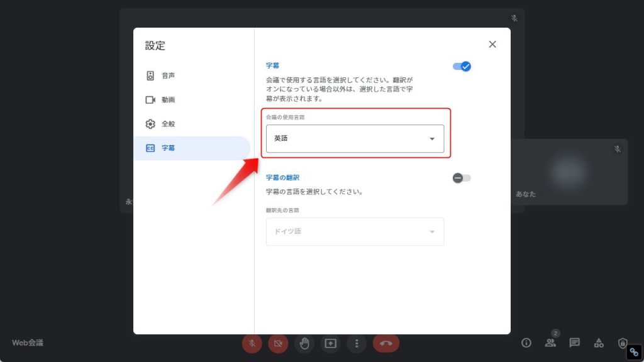Click the 設定 dialog title
The image size is (644, 362).
tap(155, 45)
